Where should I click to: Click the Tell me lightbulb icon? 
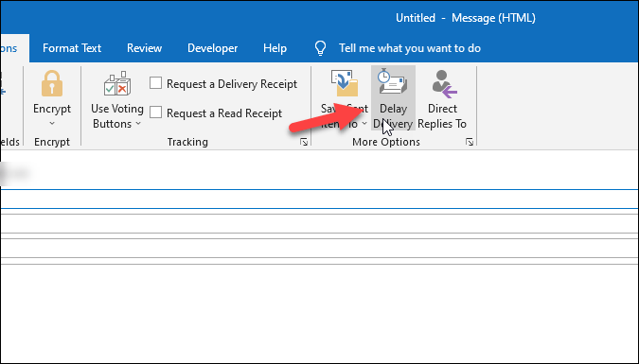[x=320, y=48]
